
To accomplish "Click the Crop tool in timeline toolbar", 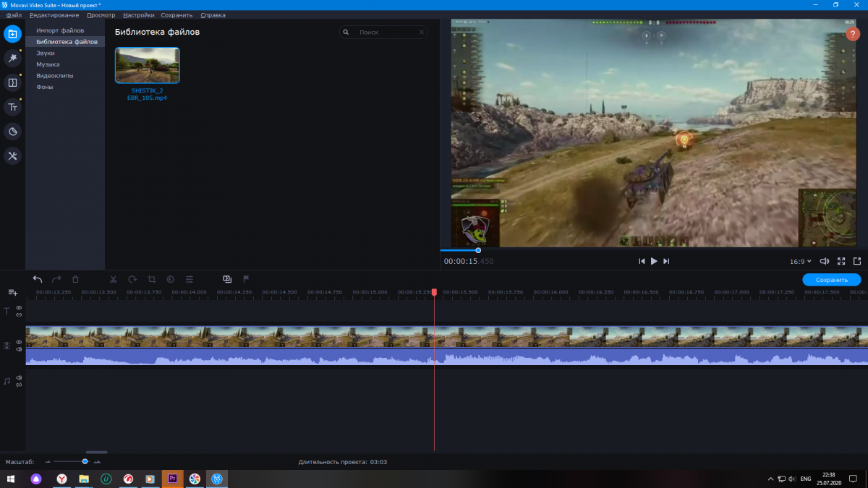I will [x=152, y=279].
